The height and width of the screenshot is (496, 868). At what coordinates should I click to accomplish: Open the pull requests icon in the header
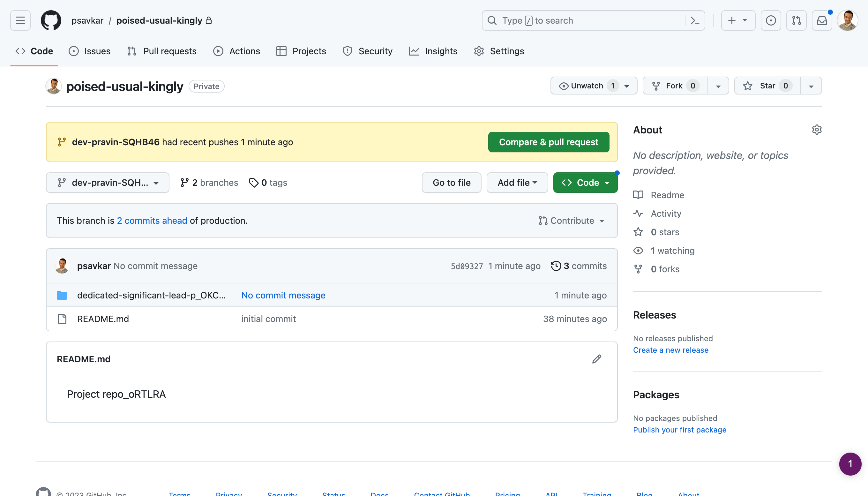[x=796, y=20]
